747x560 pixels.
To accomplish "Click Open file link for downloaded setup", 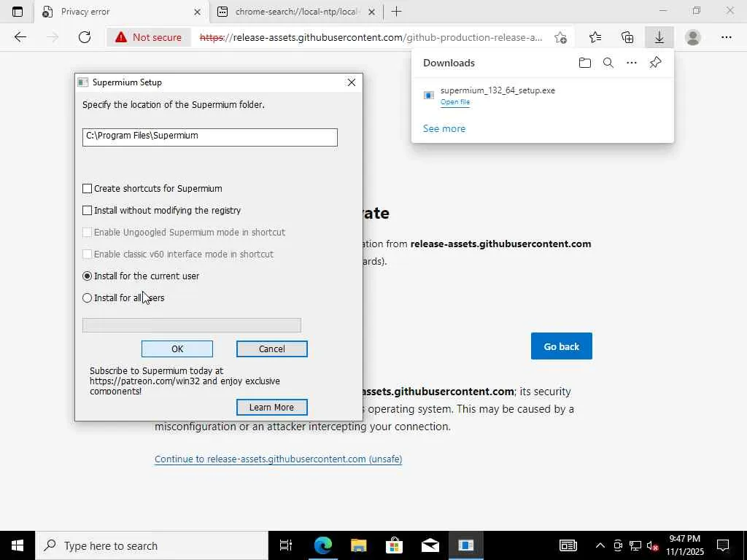I will pos(455,102).
